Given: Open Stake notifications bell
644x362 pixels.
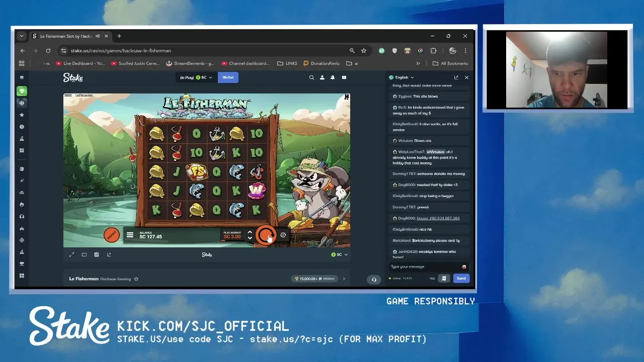Looking at the screenshot, I should [333, 77].
